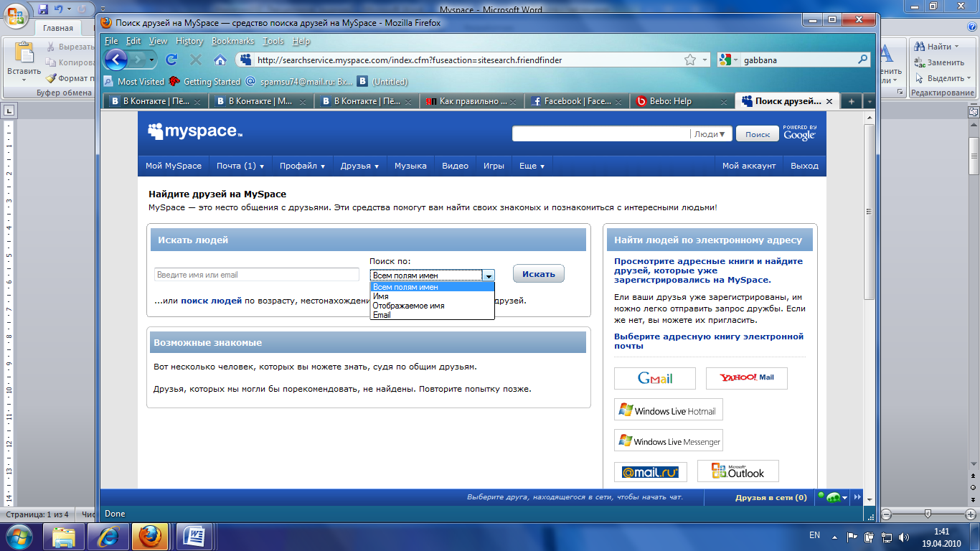Click the MySpace header search field
Screen dimensions: 980x551
(601, 133)
